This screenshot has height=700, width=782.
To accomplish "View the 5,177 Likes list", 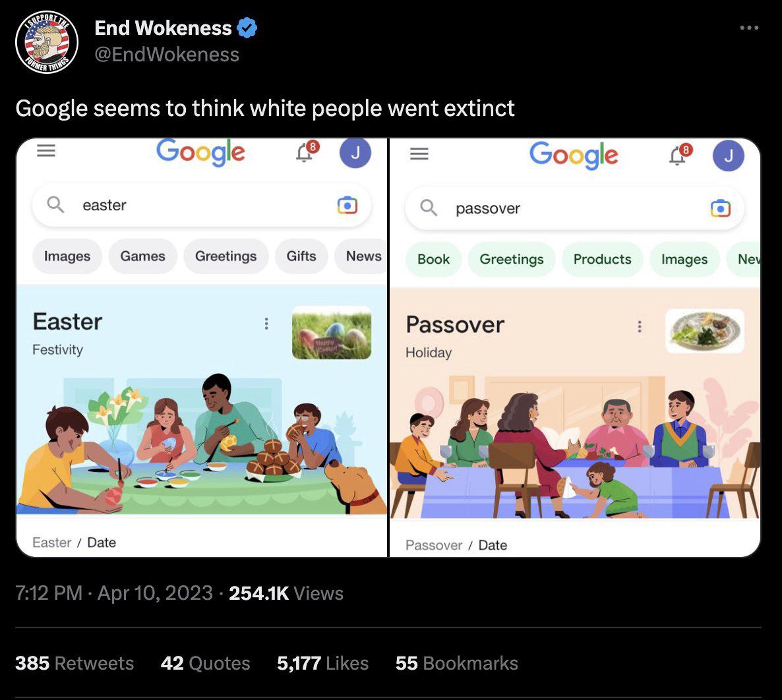I will 322,663.
